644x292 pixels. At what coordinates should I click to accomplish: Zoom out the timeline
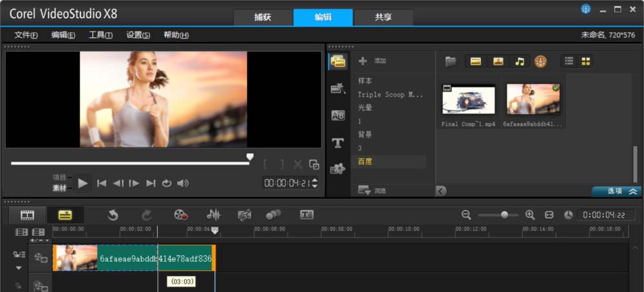tap(466, 215)
